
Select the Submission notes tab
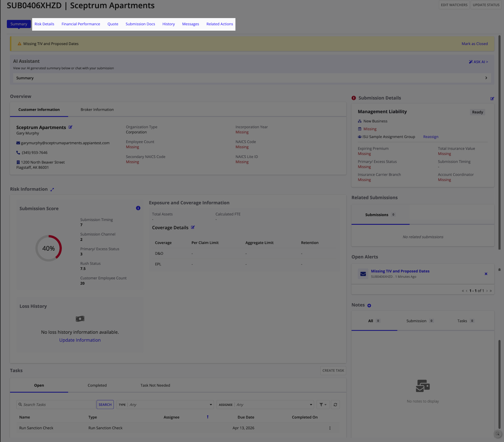[420, 321]
